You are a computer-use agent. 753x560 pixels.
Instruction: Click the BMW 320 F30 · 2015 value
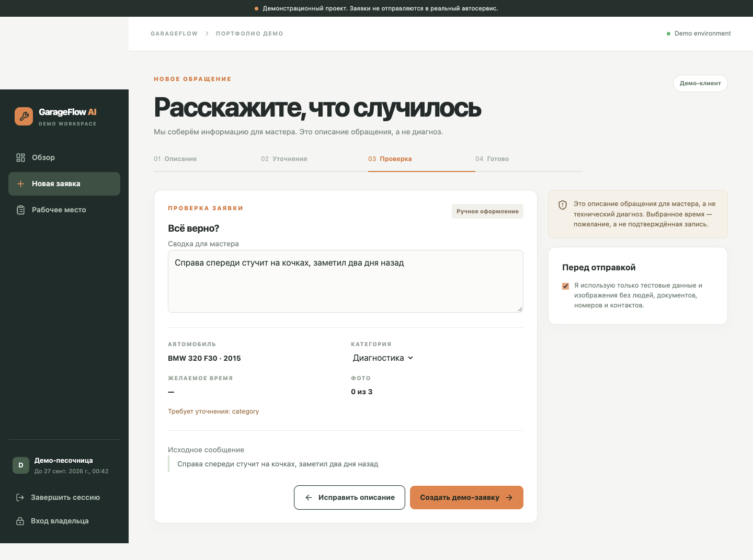204,358
